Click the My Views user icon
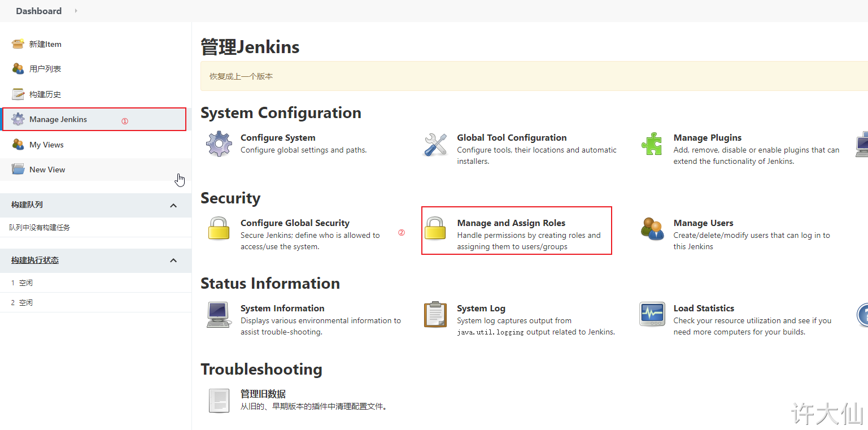Screen dimensions: 868x430 pos(18,145)
